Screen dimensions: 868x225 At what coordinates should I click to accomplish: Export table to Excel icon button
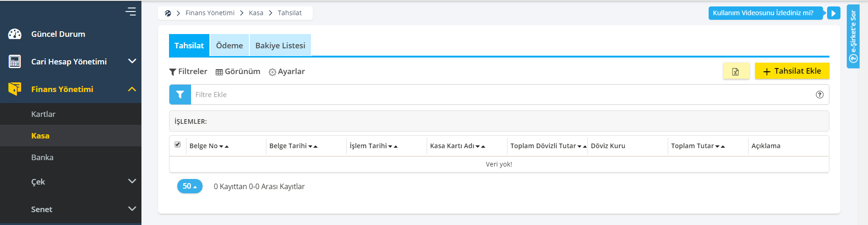coord(736,71)
